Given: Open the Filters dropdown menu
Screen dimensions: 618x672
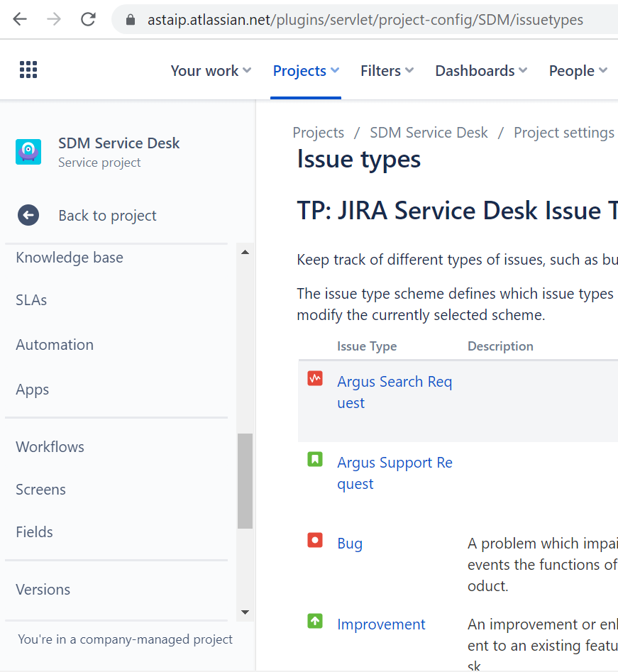Looking at the screenshot, I should pos(387,71).
